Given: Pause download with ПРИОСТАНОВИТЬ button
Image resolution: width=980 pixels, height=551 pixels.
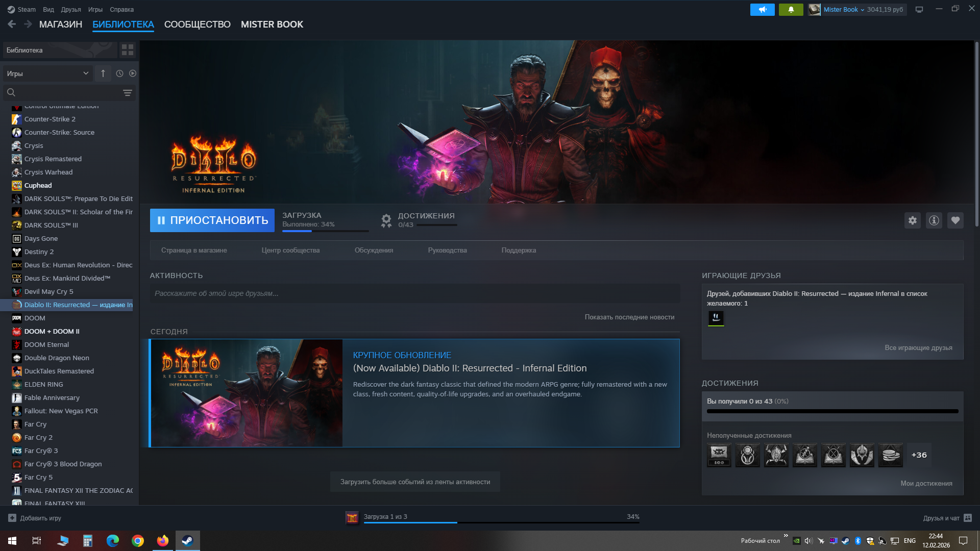Looking at the screenshot, I should click(x=212, y=220).
